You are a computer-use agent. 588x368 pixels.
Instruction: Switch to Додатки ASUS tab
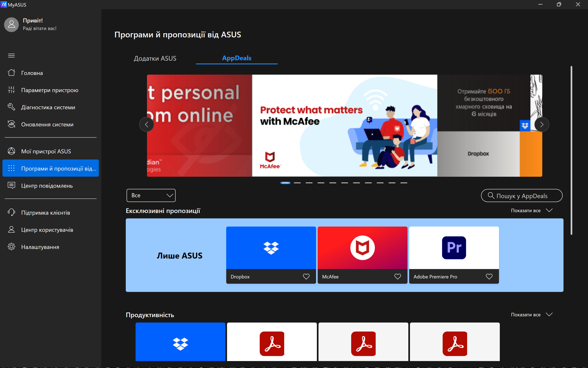coord(155,58)
